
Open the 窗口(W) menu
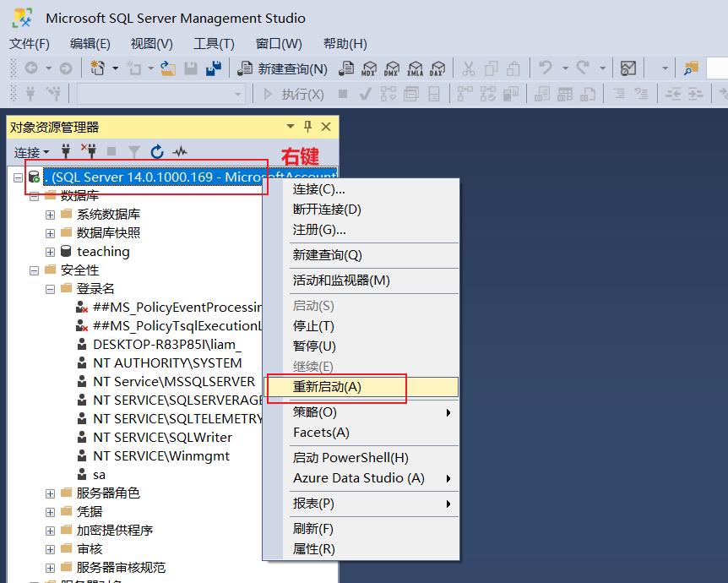pyautogui.click(x=279, y=44)
